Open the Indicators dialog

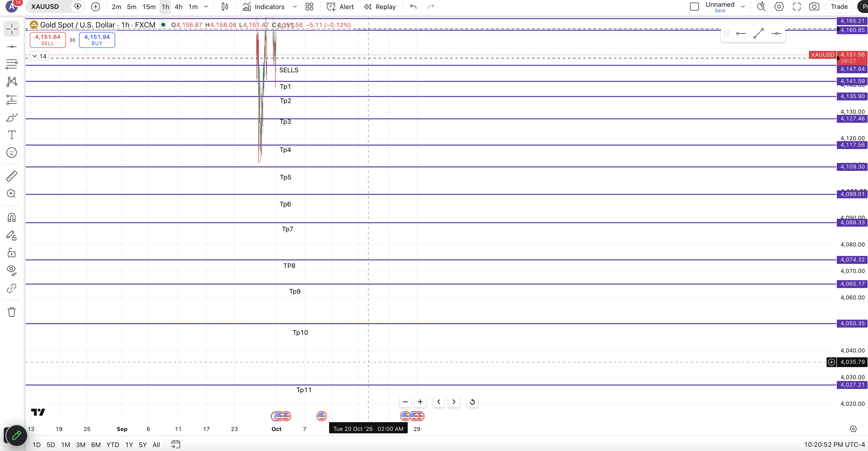click(x=264, y=7)
